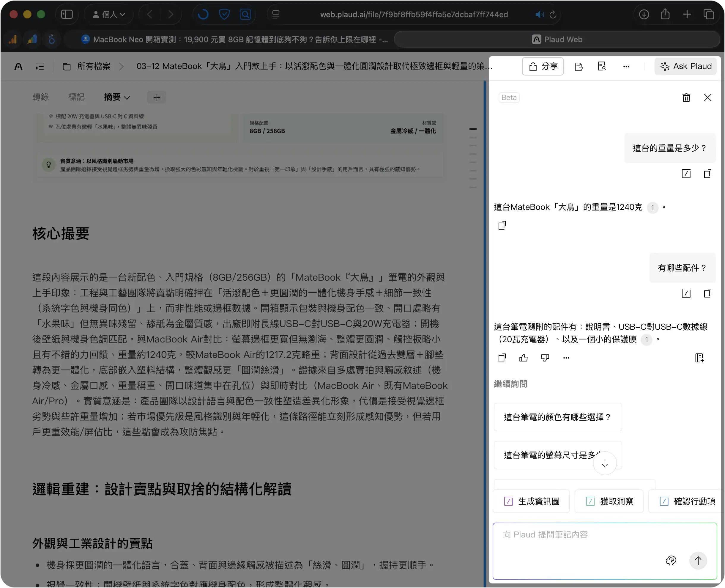The height and width of the screenshot is (588, 725).
Task: Copy the 有哪些配件 question
Action: pyautogui.click(x=707, y=293)
